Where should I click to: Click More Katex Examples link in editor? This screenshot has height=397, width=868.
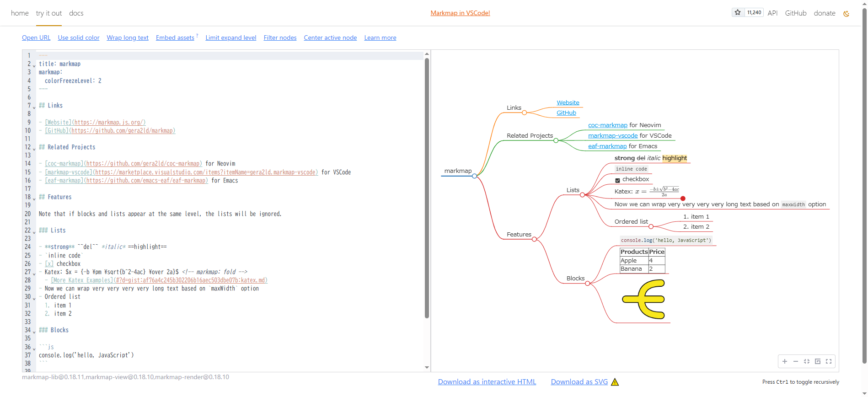tap(159, 280)
